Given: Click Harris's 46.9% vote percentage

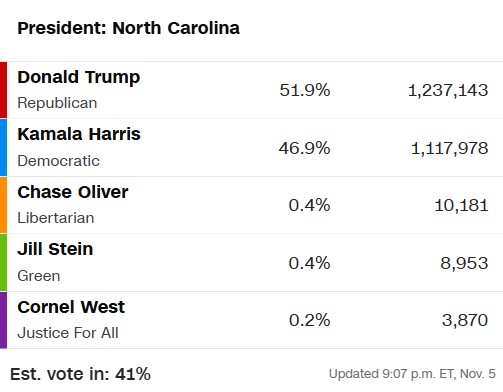Looking at the screenshot, I should click(304, 148).
